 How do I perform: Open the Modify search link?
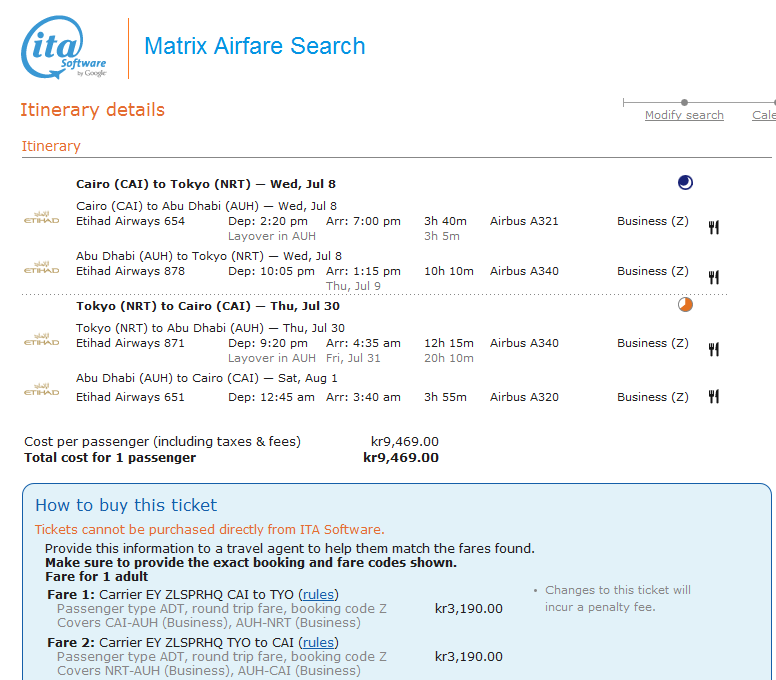click(684, 115)
